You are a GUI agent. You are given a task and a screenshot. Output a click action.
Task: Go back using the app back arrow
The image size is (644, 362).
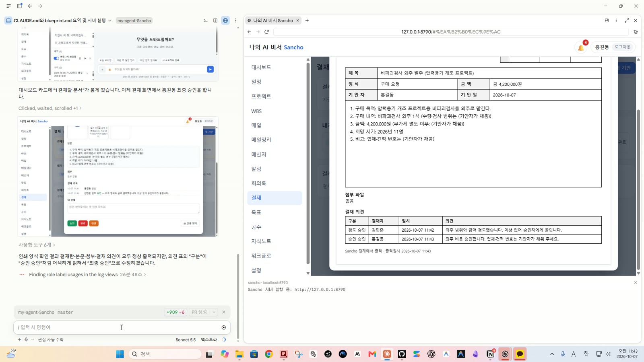[x=30, y=6]
